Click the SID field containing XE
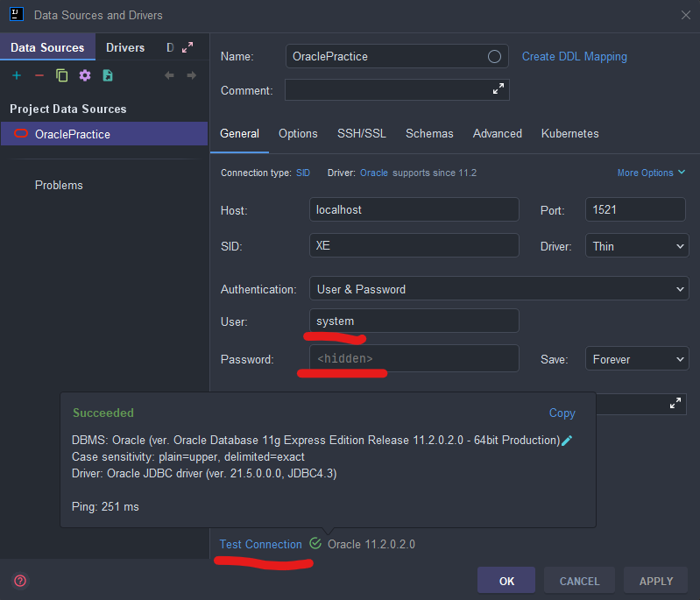Image resolution: width=700 pixels, height=600 pixels. [x=414, y=245]
